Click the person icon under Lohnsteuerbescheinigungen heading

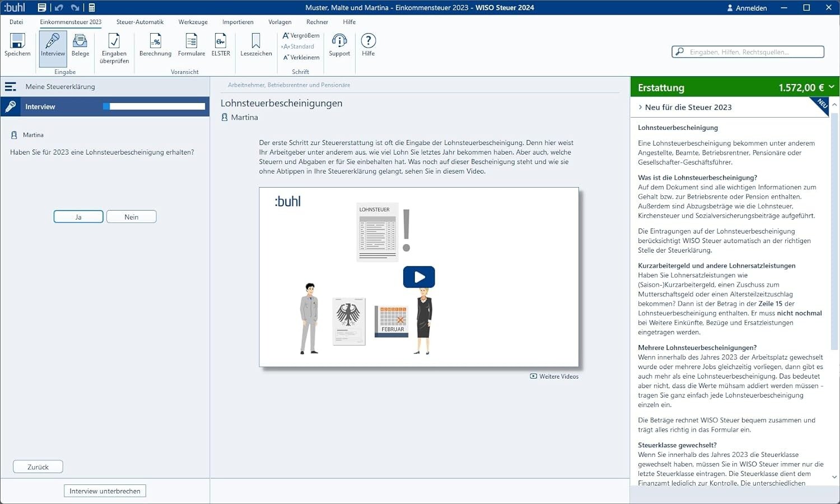[225, 117]
